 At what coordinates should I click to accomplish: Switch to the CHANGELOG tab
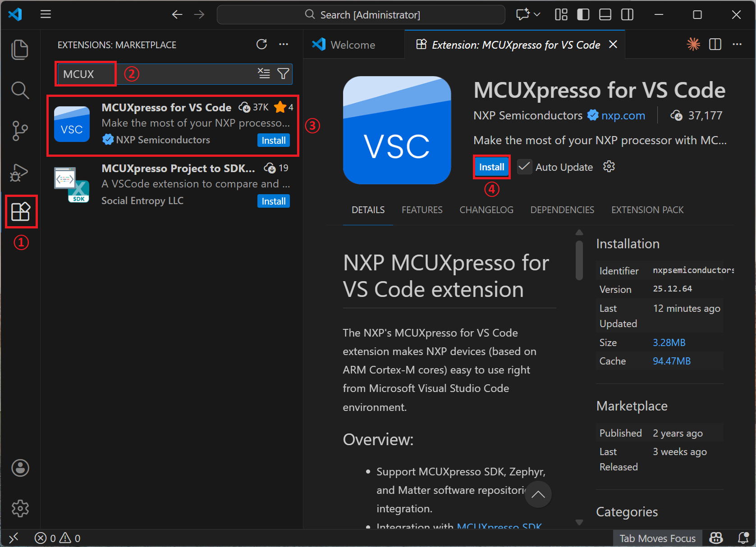[x=486, y=210]
